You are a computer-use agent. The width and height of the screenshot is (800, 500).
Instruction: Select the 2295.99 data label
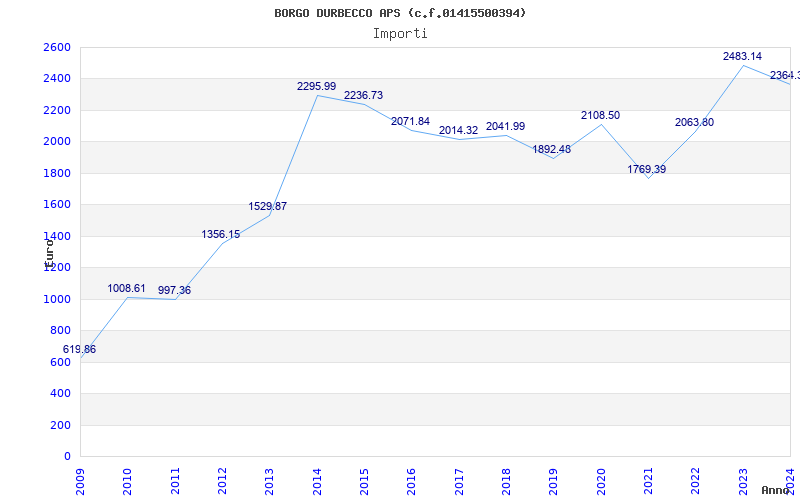point(316,86)
